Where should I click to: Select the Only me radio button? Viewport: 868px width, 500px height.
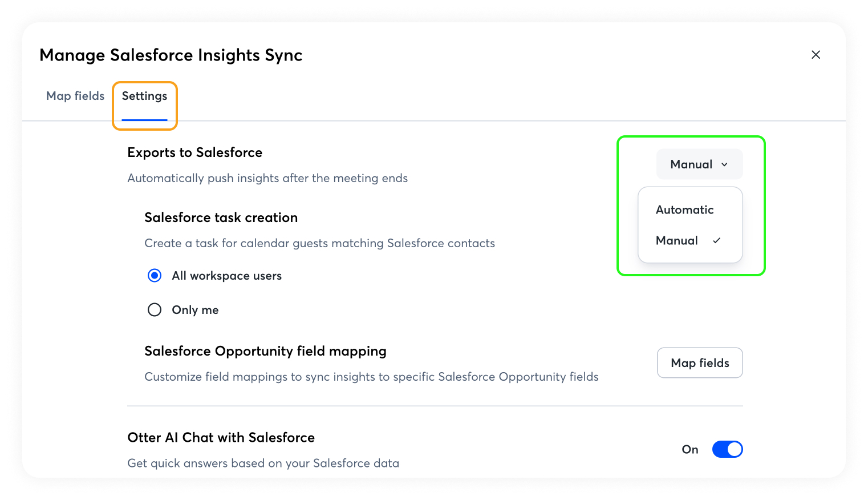(x=155, y=310)
